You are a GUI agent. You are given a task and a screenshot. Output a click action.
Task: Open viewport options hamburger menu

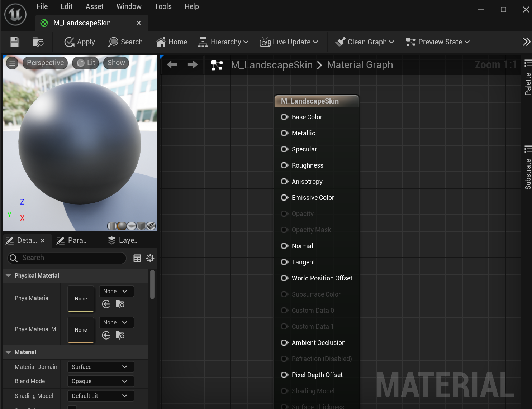click(12, 63)
